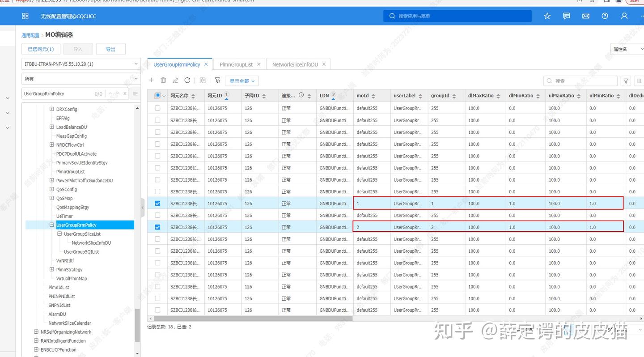Expand the ITBBU-ITRAN-PNF version dropdown
Image resolution: width=644 pixels, height=357 pixels.
click(x=80, y=64)
